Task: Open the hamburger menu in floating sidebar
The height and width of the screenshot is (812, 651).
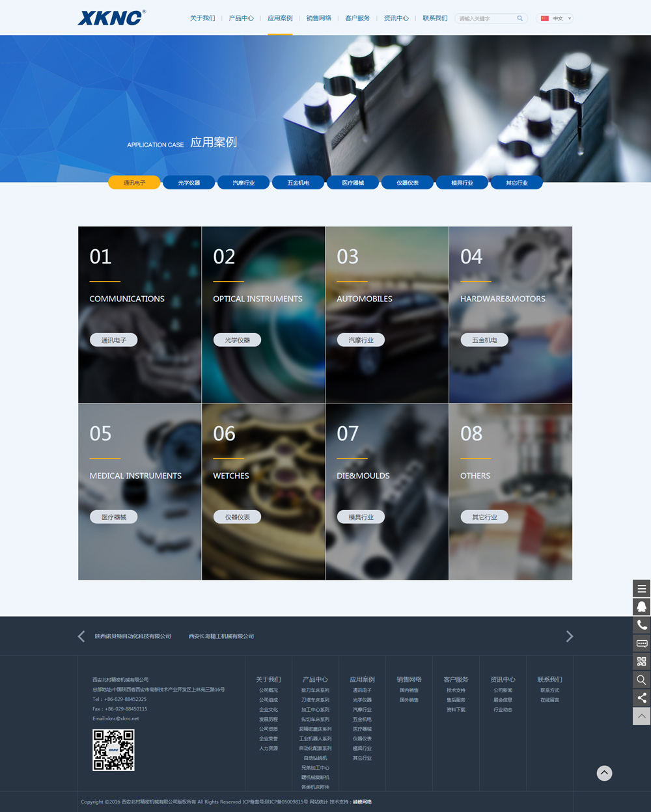Action: tap(641, 589)
